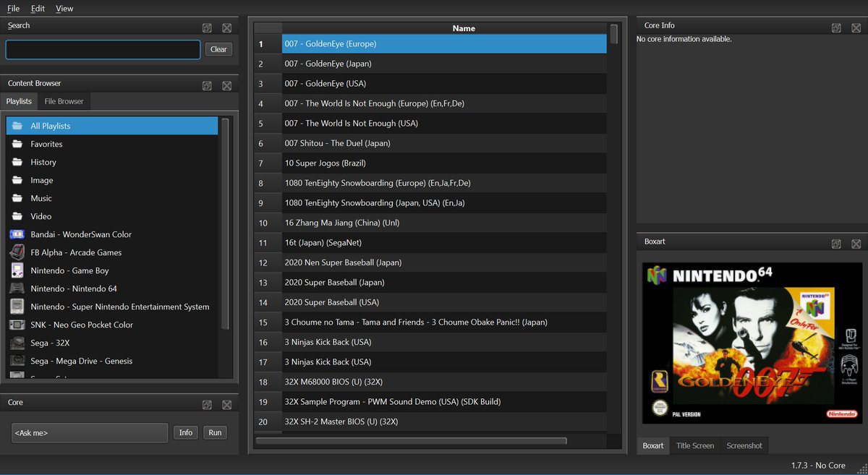Click the Music folder icon
This screenshot has height=475, width=868.
(x=17, y=198)
